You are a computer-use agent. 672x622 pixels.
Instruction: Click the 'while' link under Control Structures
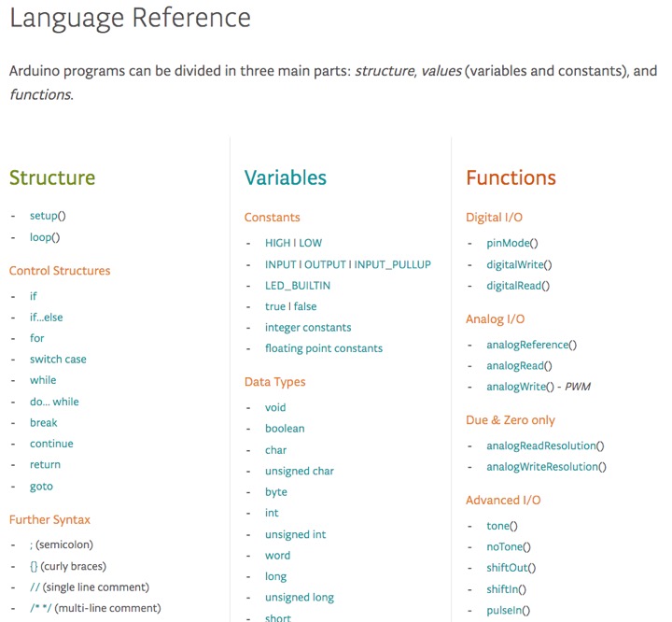pos(43,380)
